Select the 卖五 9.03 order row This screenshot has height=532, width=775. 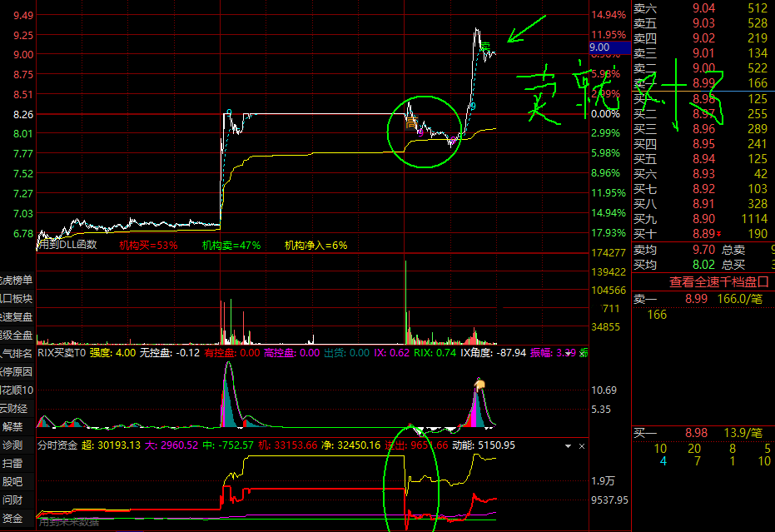click(703, 23)
